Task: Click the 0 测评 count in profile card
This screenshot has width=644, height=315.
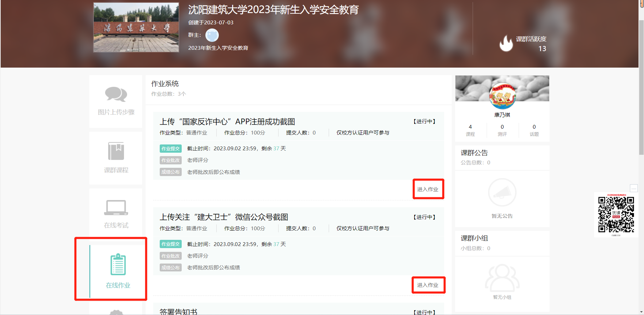Action: pos(502,130)
